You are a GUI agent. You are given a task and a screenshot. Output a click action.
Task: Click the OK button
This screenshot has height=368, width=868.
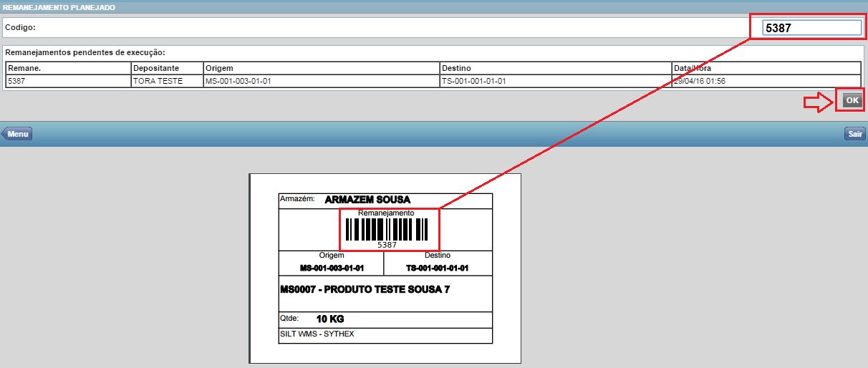tap(852, 100)
